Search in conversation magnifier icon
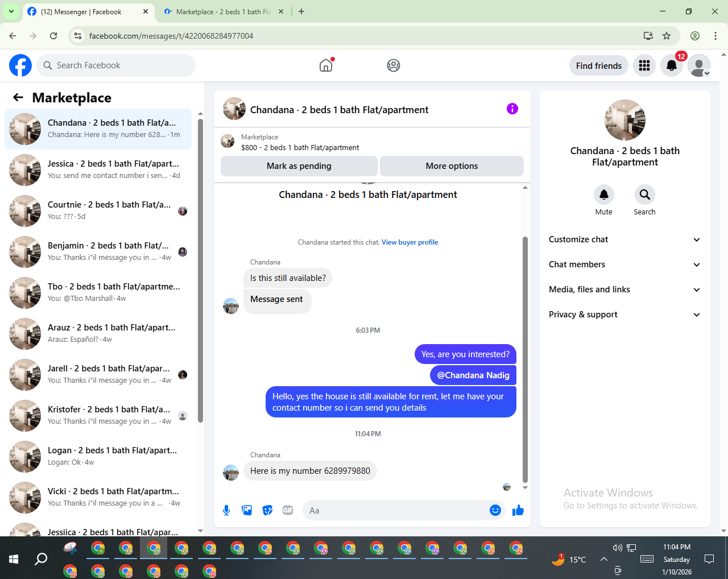 pos(645,195)
